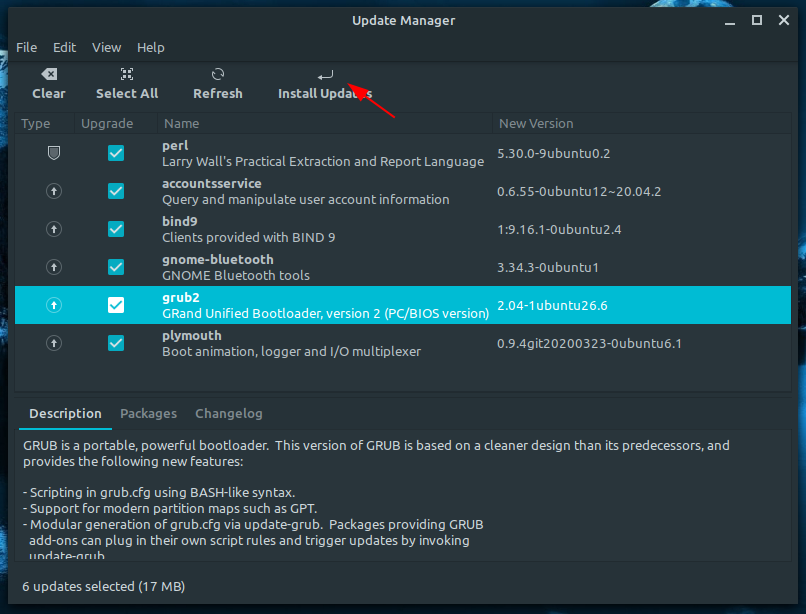Click version 3.34.3-0ubuntu1
806x614 pixels.
click(x=548, y=267)
